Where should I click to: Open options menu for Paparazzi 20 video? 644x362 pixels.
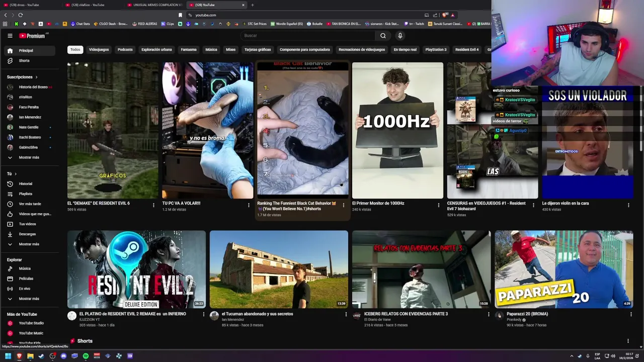tap(631, 314)
